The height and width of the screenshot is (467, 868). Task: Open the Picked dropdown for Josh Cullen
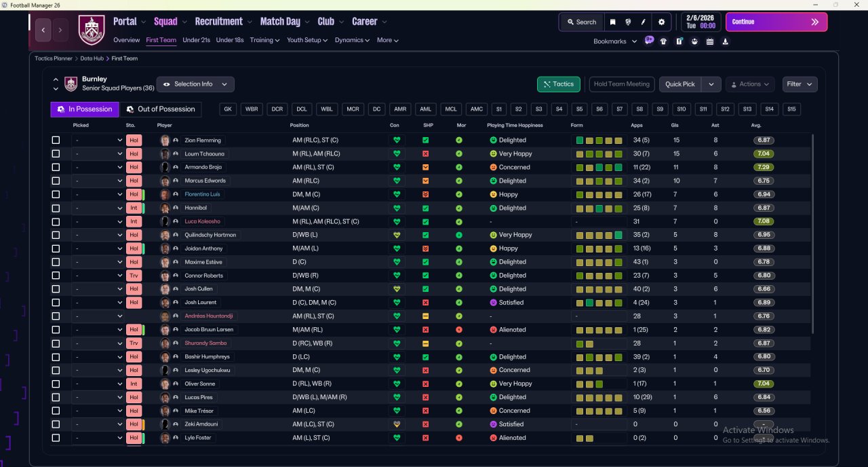click(x=98, y=289)
